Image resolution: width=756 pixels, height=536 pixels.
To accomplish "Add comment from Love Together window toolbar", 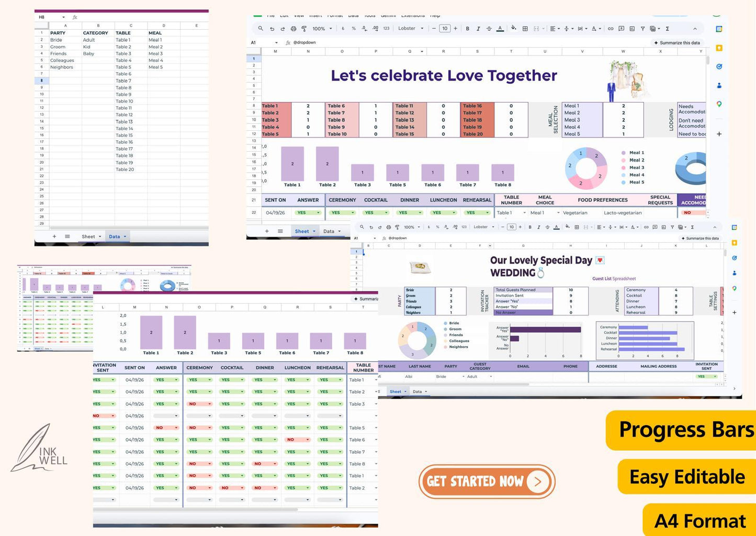I will [621, 29].
